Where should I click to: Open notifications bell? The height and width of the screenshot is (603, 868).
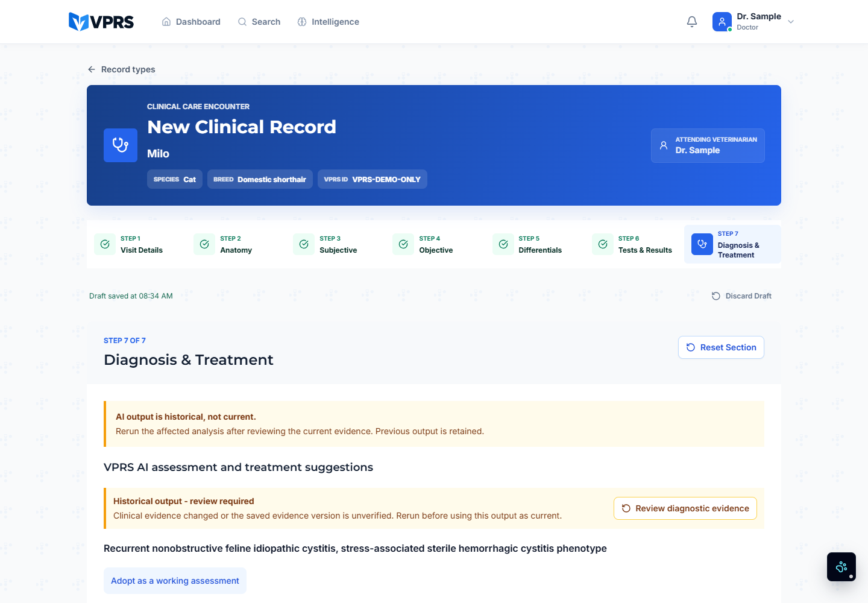pos(692,22)
